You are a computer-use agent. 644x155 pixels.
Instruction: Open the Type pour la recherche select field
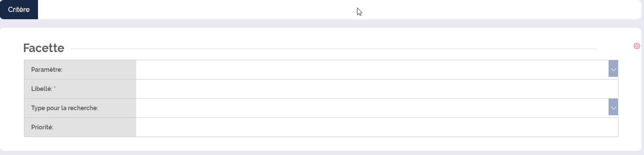(372, 108)
